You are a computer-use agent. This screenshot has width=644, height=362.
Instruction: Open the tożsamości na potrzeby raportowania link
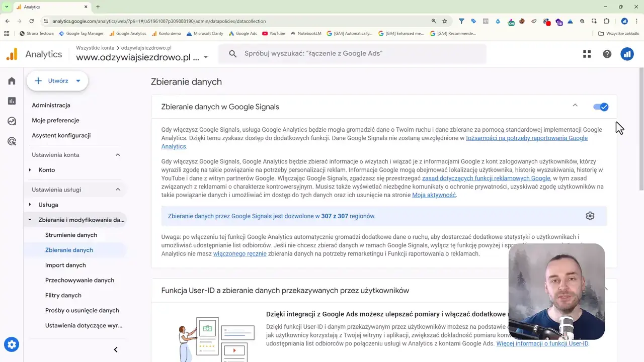(x=374, y=142)
